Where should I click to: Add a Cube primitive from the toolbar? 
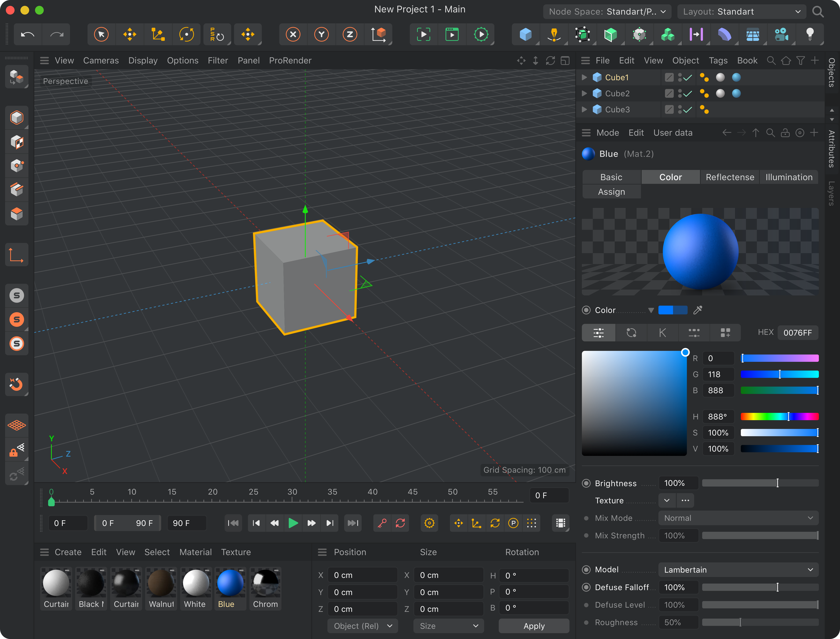(526, 34)
